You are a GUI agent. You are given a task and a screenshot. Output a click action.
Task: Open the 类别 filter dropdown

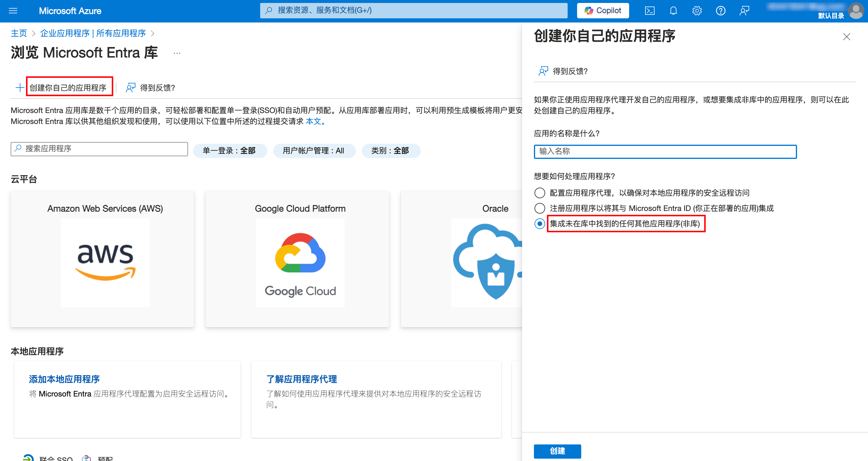click(390, 151)
